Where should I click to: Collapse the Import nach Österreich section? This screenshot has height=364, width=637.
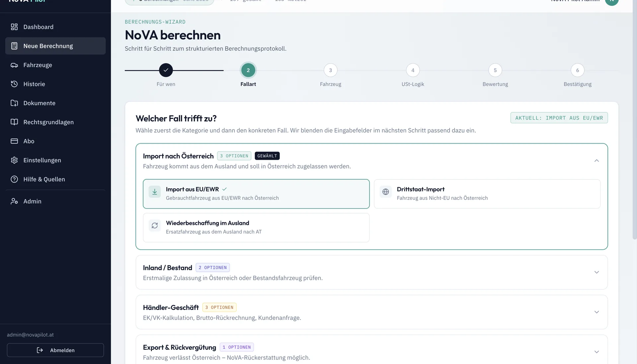pos(597,161)
